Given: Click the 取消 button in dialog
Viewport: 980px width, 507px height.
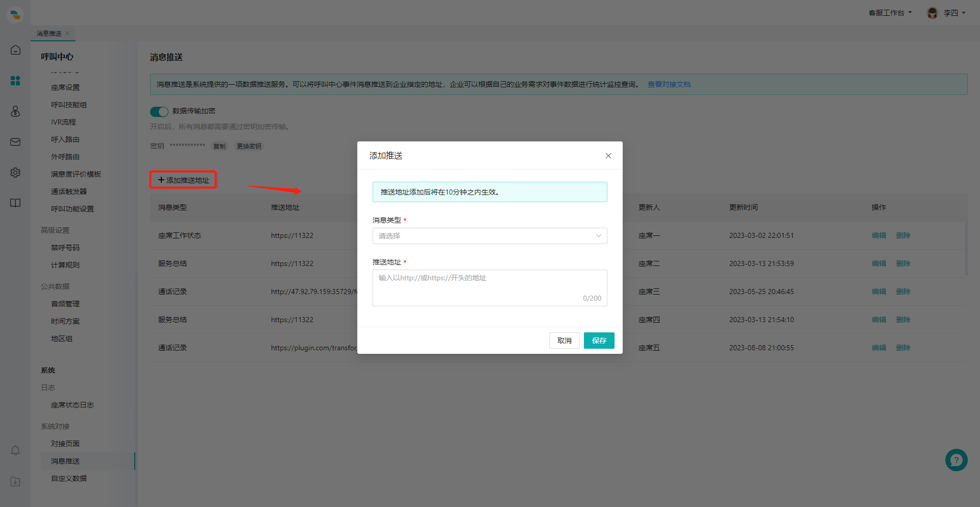Looking at the screenshot, I should tap(564, 341).
